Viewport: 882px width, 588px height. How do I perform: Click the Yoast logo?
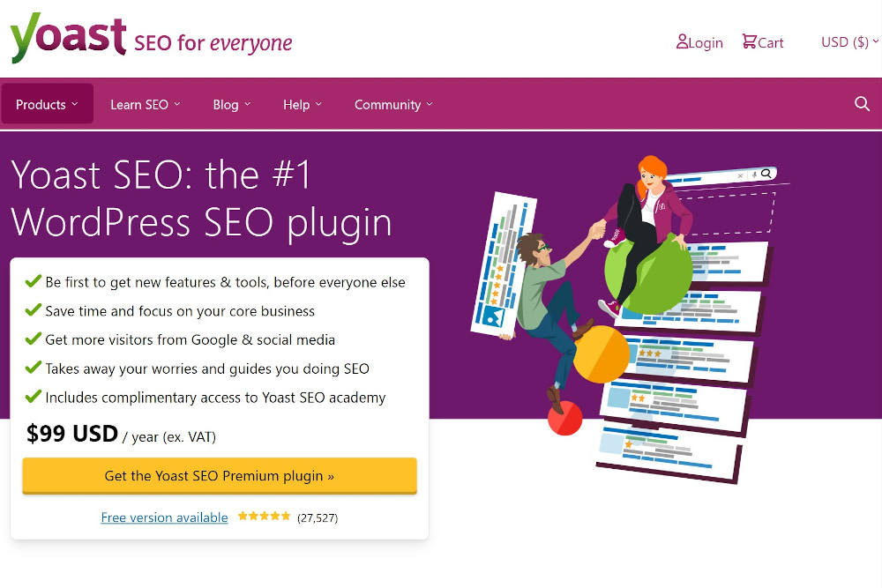click(x=68, y=38)
